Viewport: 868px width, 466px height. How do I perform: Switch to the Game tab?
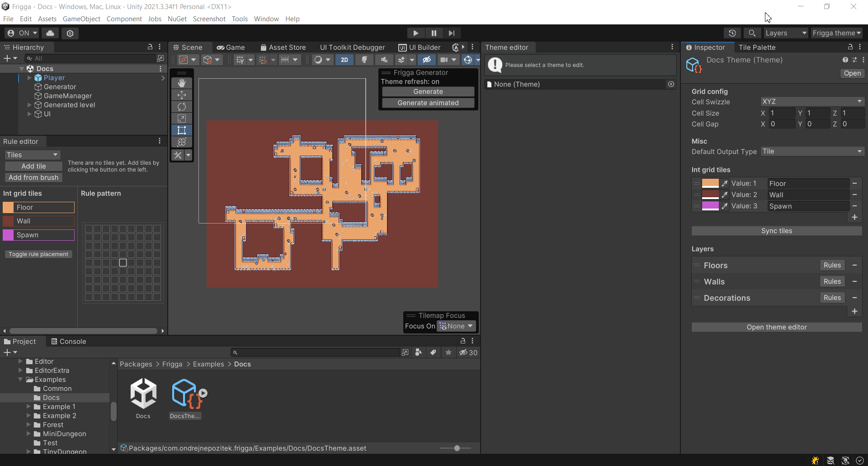231,47
